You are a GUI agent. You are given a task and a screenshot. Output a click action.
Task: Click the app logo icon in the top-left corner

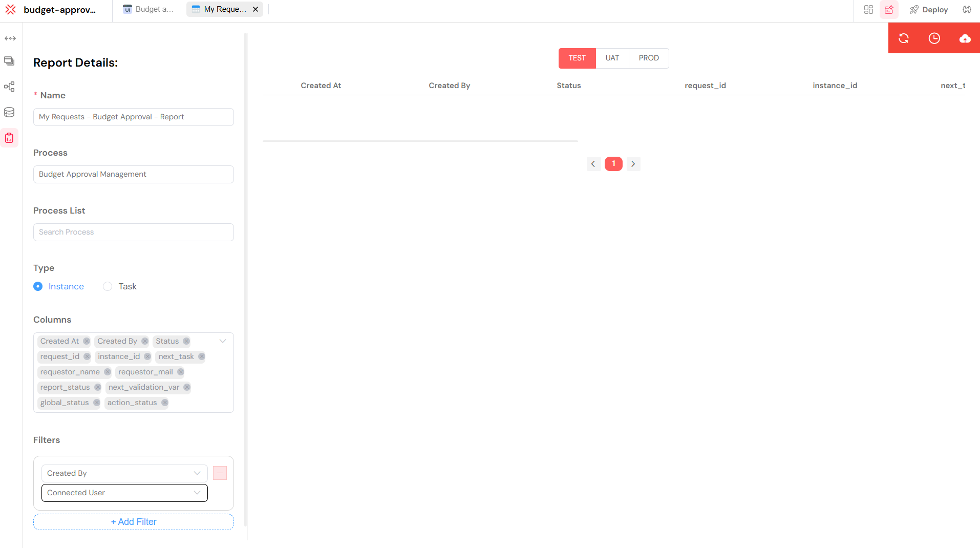click(x=11, y=9)
